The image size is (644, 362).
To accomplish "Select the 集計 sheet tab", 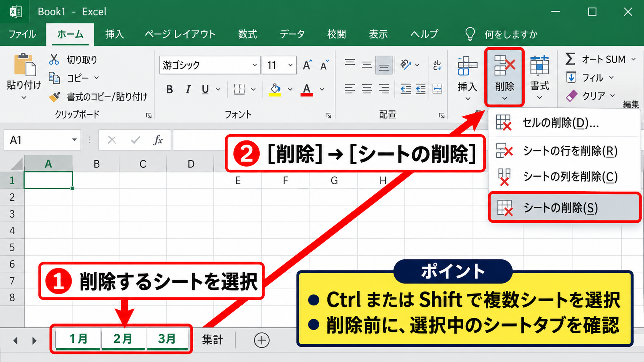I will [x=213, y=340].
